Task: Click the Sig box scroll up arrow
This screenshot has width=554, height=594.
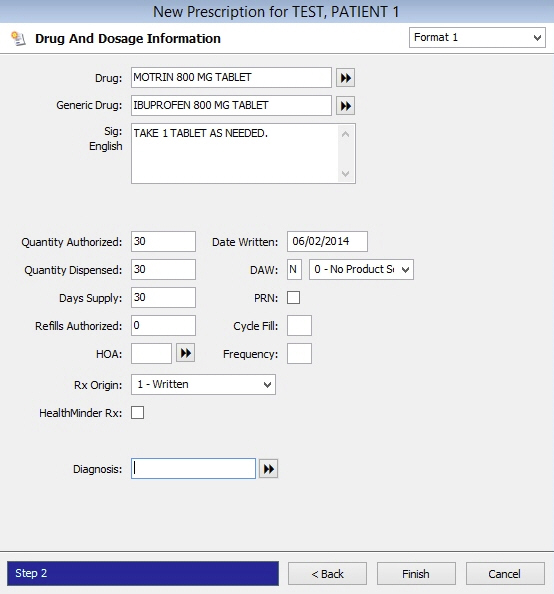Action: [345, 134]
